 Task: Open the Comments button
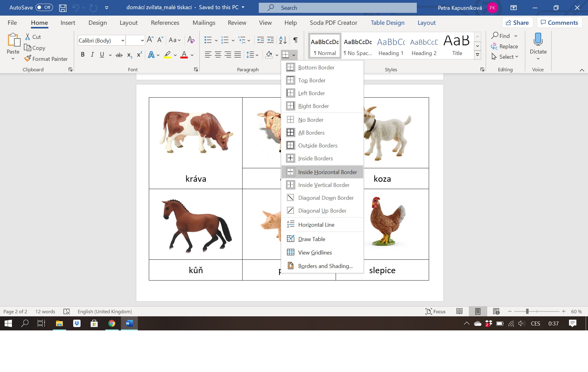click(x=559, y=23)
